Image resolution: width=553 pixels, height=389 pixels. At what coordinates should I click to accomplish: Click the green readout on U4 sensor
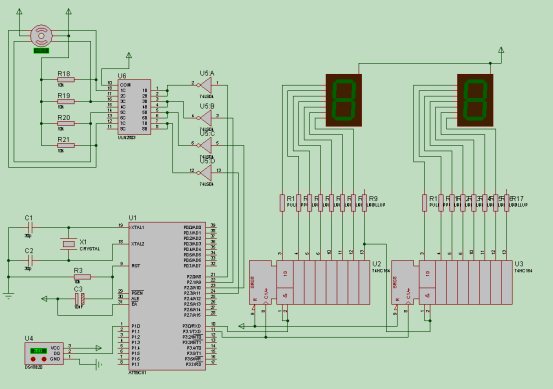click(38, 351)
